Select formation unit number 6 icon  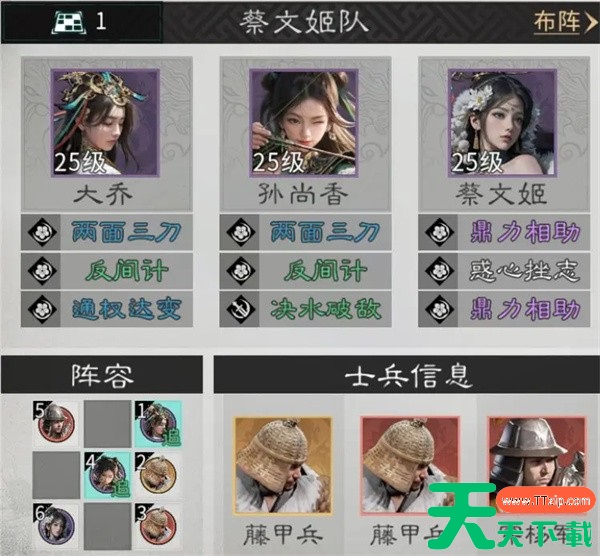[x=56, y=526]
